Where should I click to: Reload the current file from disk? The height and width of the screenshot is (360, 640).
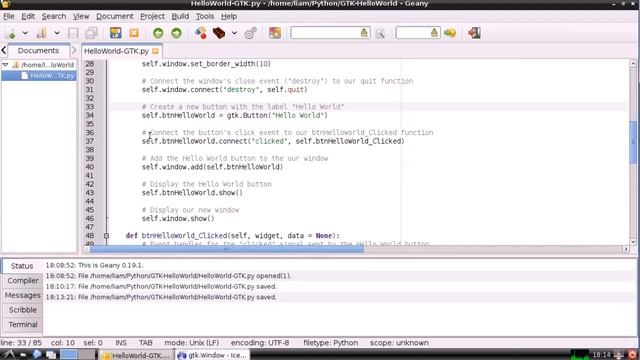(116, 33)
